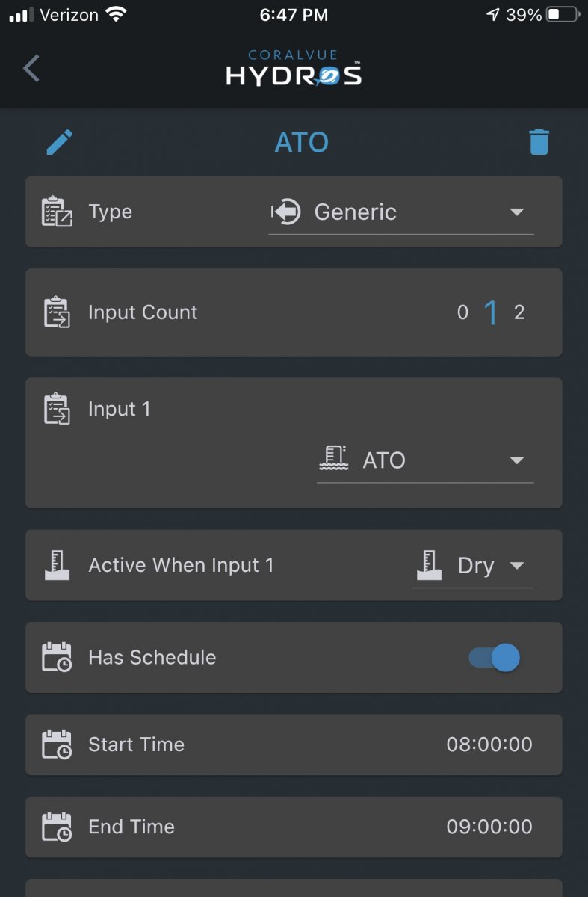Viewport: 588px width, 897px height.
Task: Click the End Time calendar icon
Action: coord(57,827)
